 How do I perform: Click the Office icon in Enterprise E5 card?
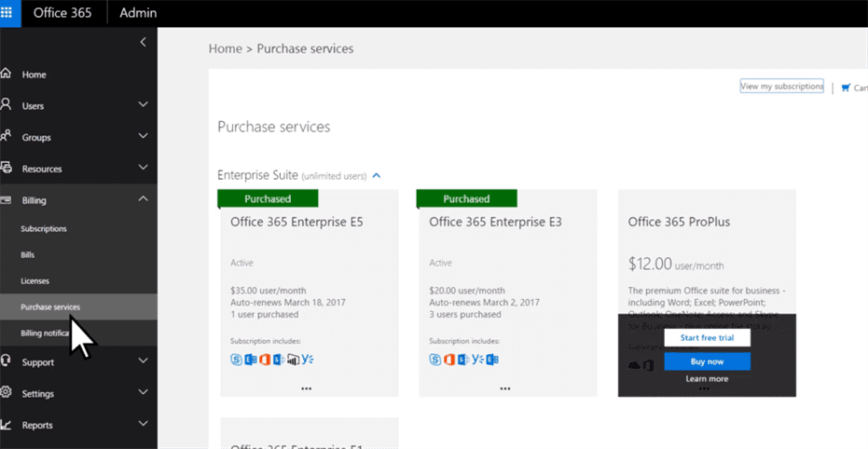click(265, 360)
